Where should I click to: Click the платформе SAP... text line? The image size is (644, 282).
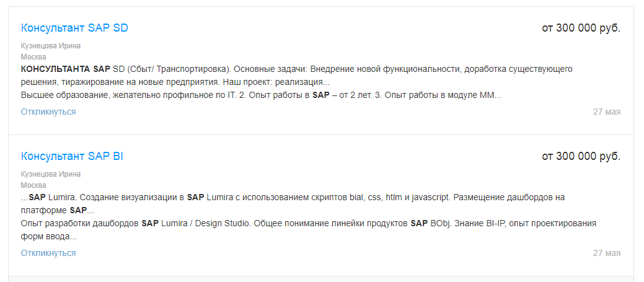(x=57, y=210)
